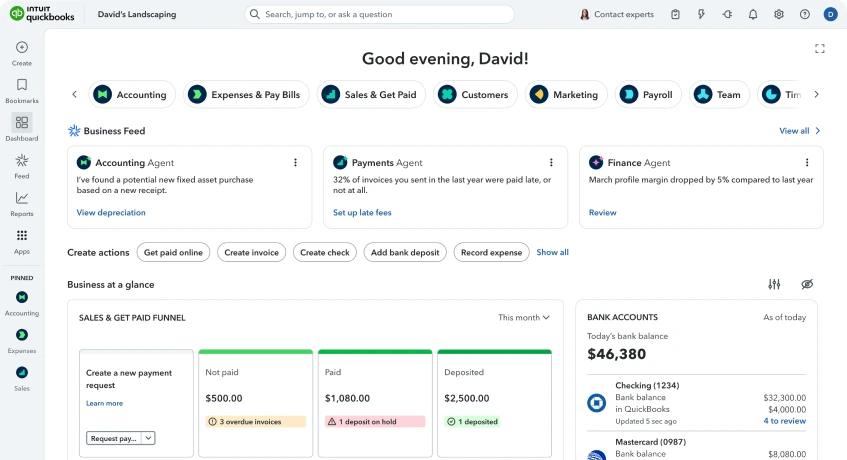
Task: Click the customize sliders icon
Action: (774, 284)
